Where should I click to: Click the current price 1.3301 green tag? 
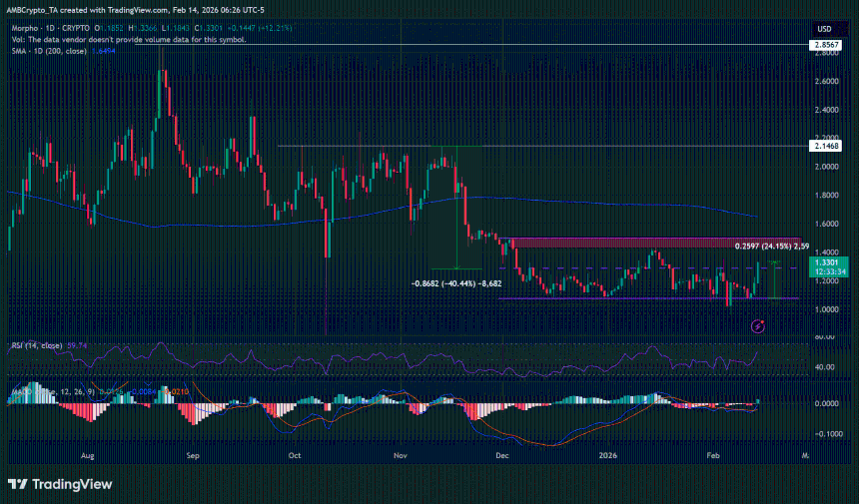click(x=825, y=262)
